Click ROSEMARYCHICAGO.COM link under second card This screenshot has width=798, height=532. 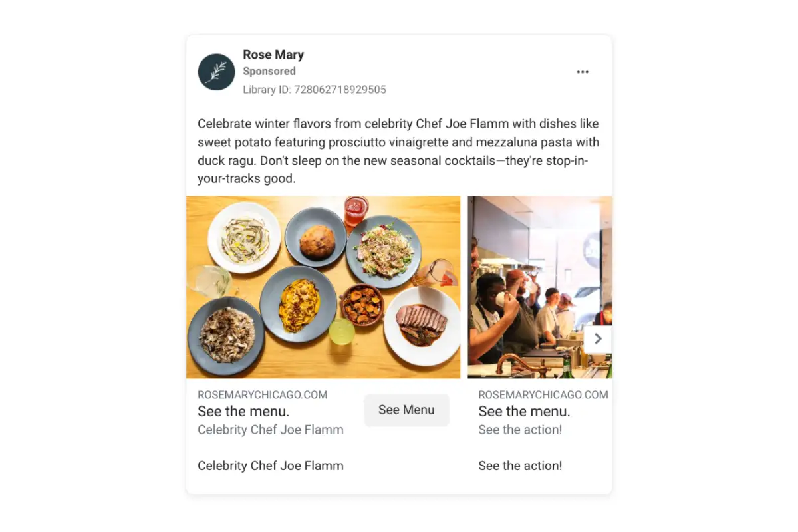pyautogui.click(x=543, y=395)
